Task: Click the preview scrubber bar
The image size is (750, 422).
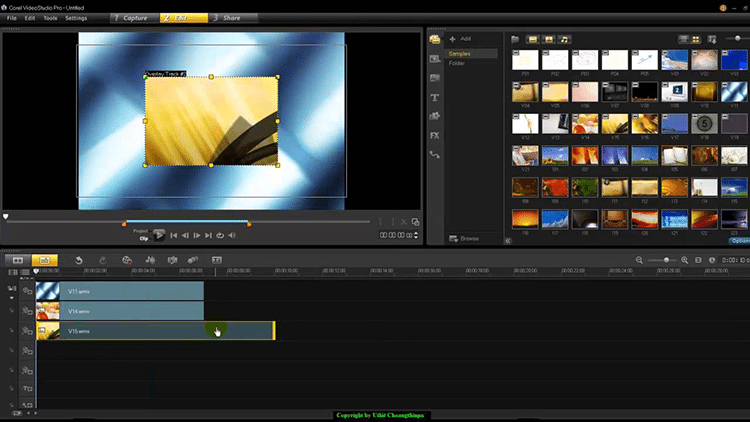Action: [188, 222]
